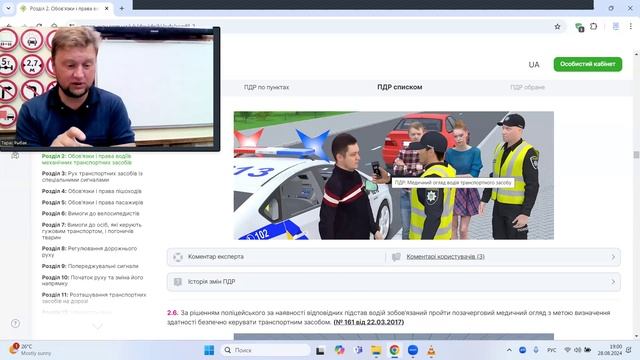Open the "№ 161 від 22.03.2017" link
The width and height of the screenshot is (640, 360).
pyautogui.click(x=369, y=322)
